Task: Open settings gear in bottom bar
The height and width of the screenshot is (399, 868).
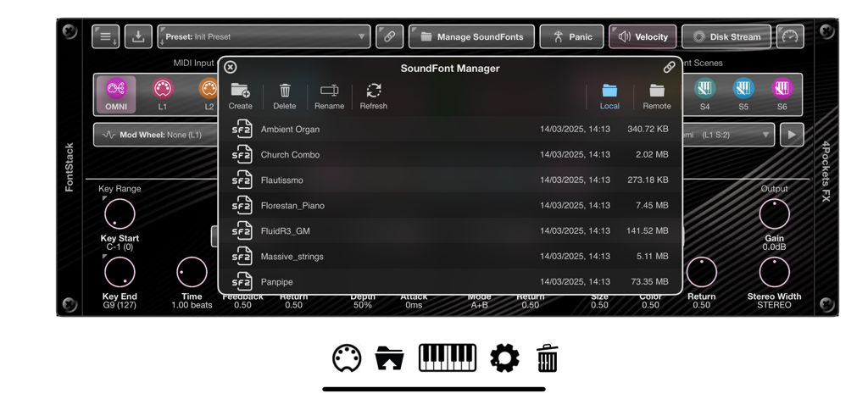Action: (x=505, y=358)
